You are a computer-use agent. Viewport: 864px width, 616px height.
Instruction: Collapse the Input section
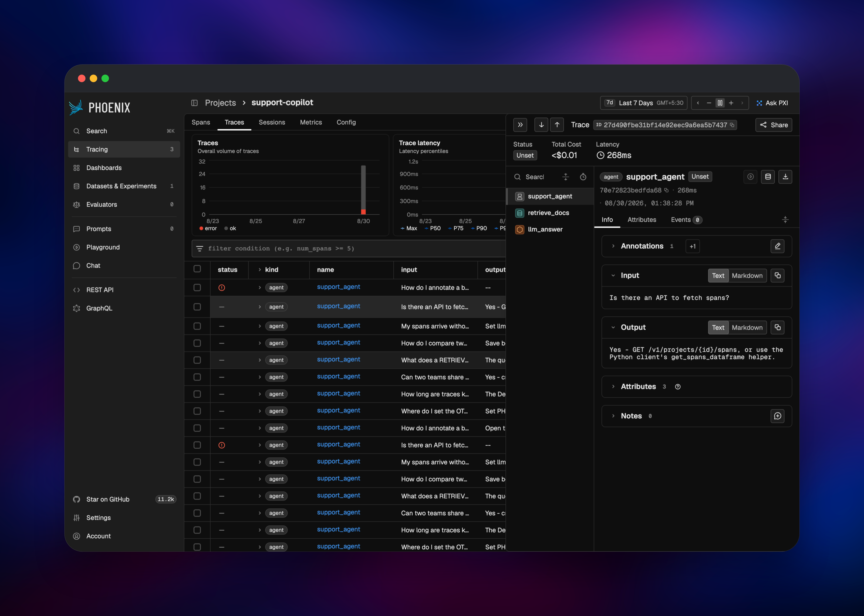(x=613, y=275)
